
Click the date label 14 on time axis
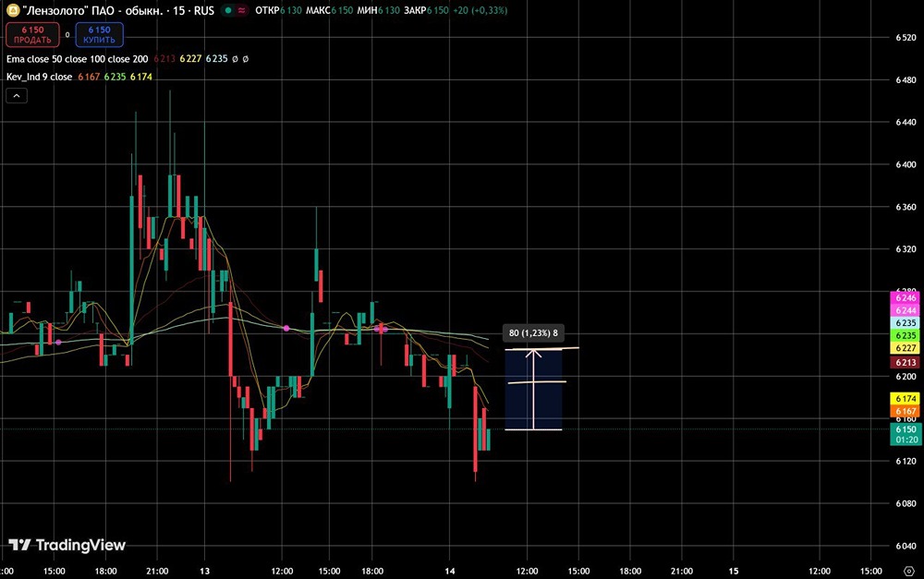point(450,571)
